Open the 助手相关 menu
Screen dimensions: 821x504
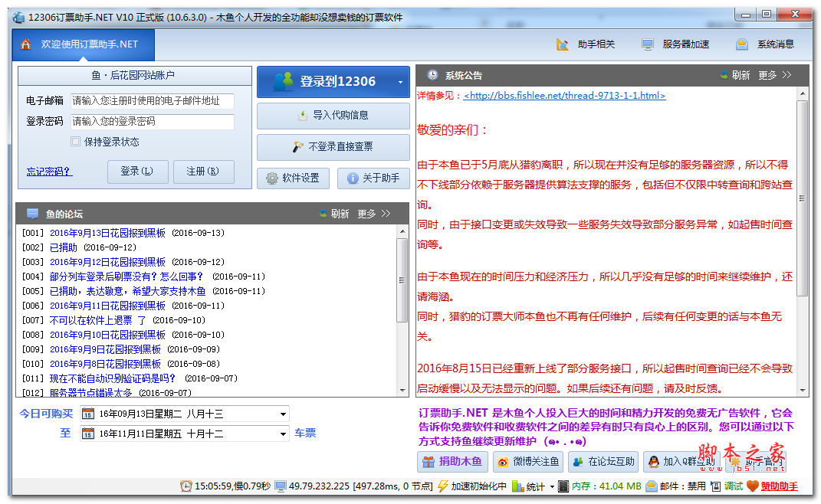586,44
